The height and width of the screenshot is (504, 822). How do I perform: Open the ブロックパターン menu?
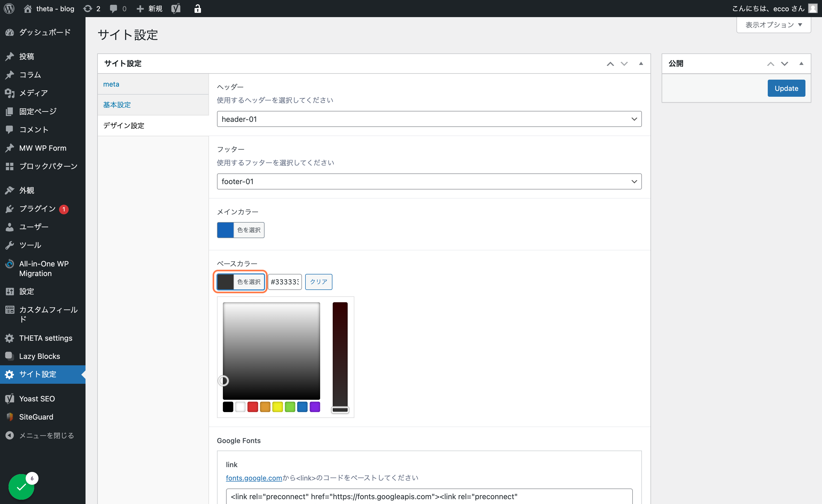coord(43,166)
